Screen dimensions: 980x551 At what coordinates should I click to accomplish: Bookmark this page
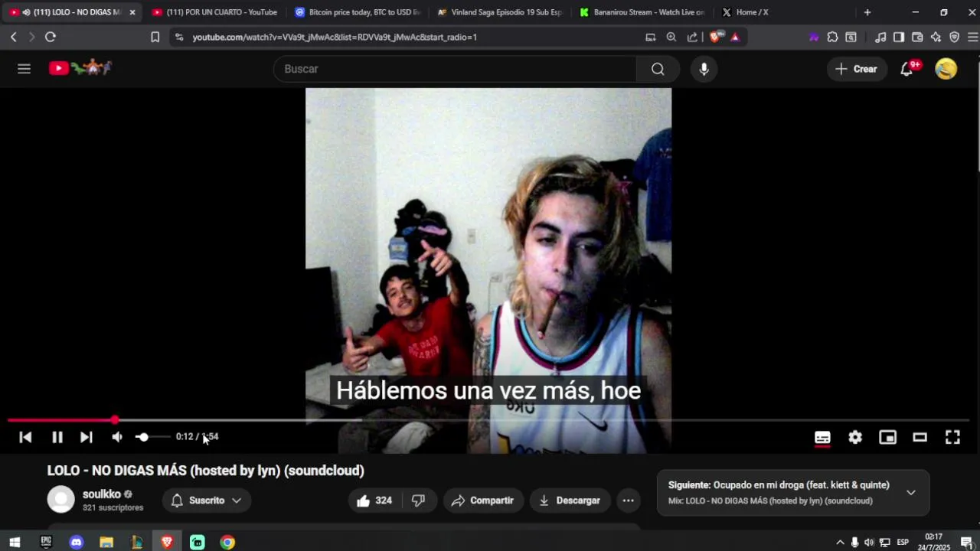pyautogui.click(x=155, y=37)
